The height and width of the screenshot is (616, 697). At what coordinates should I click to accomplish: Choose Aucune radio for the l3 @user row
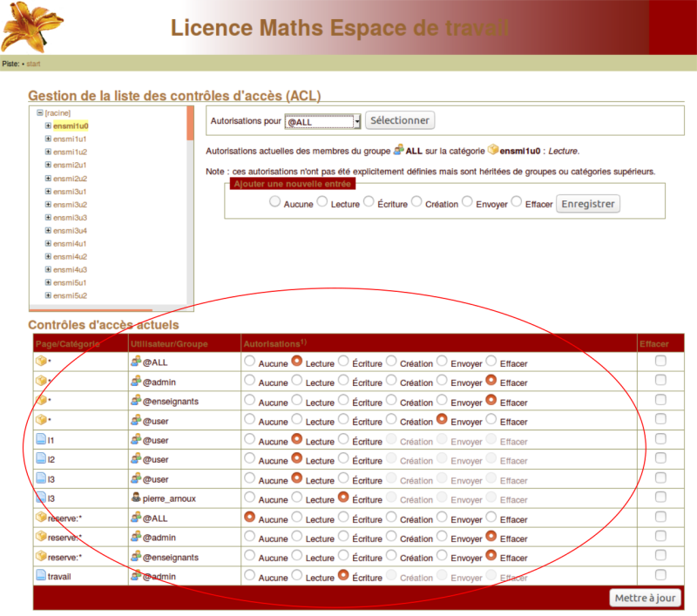pyautogui.click(x=250, y=478)
